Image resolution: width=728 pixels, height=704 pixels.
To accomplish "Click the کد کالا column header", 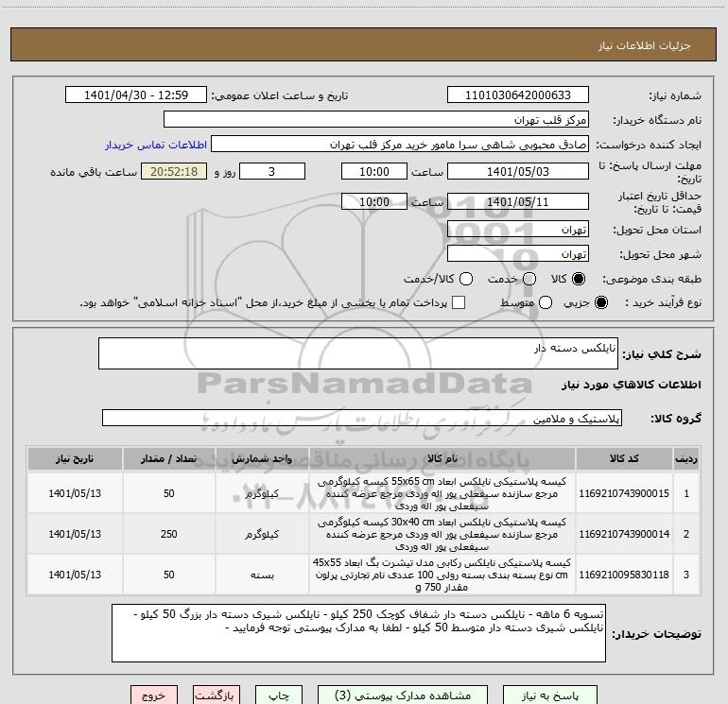I will [624, 459].
